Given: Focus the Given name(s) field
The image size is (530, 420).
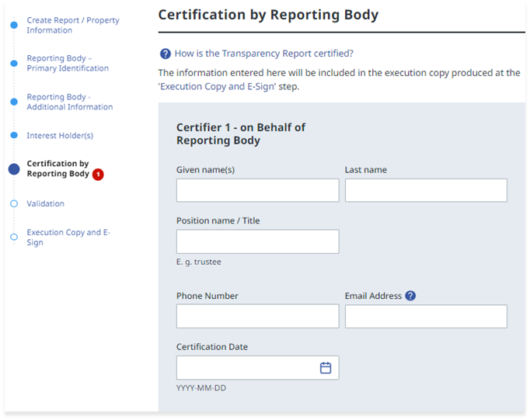Looking at the screenshot, I should tap(257, 190).
